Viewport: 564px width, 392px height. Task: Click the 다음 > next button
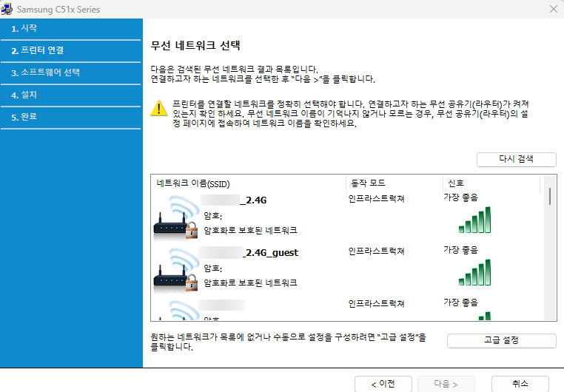tap(446, 384)
